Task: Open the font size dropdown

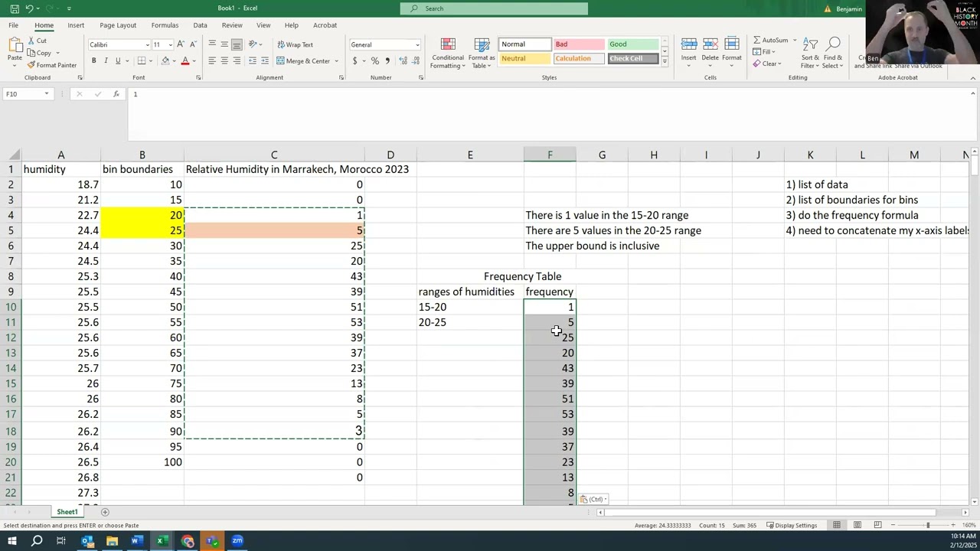Action: (x=170, y=44)
